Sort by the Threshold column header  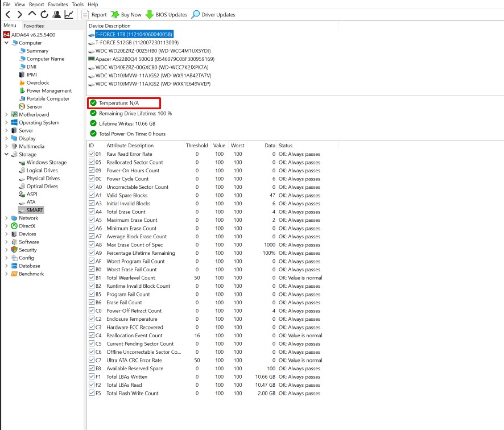click(197, 145)
